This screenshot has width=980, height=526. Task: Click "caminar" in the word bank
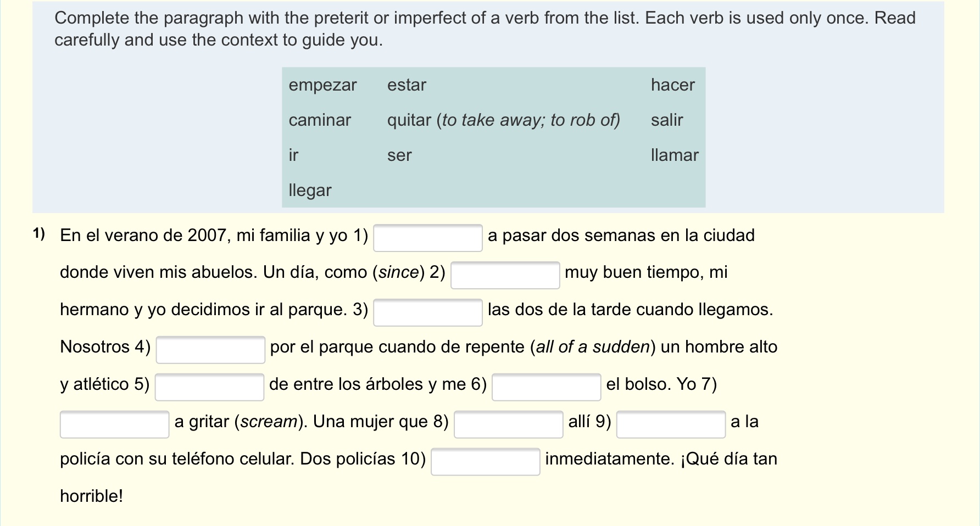(320, 120)
